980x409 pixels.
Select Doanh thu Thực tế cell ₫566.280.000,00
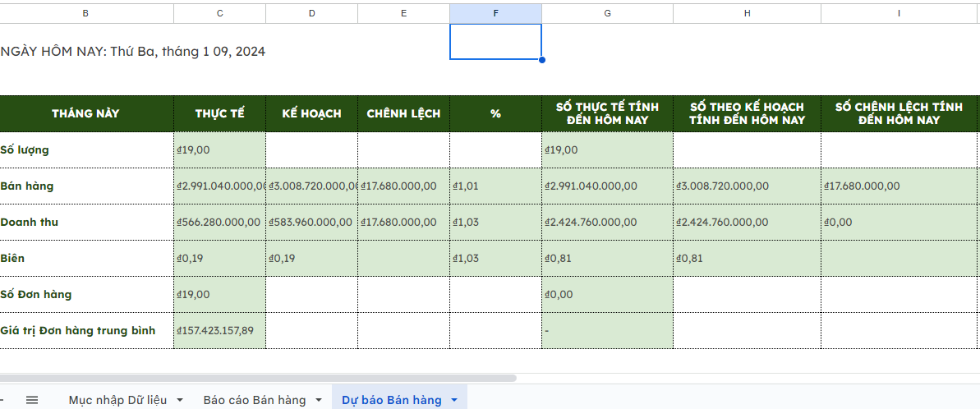[219, 223]
